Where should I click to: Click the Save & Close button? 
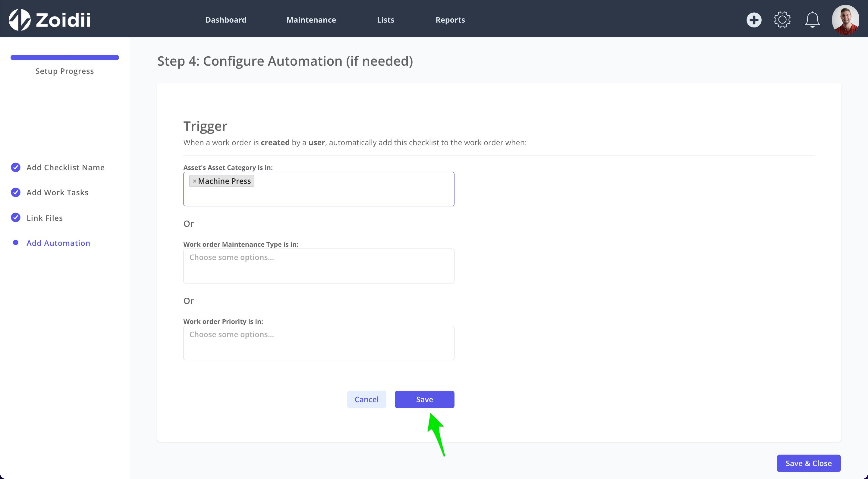[x=809, y=464]
